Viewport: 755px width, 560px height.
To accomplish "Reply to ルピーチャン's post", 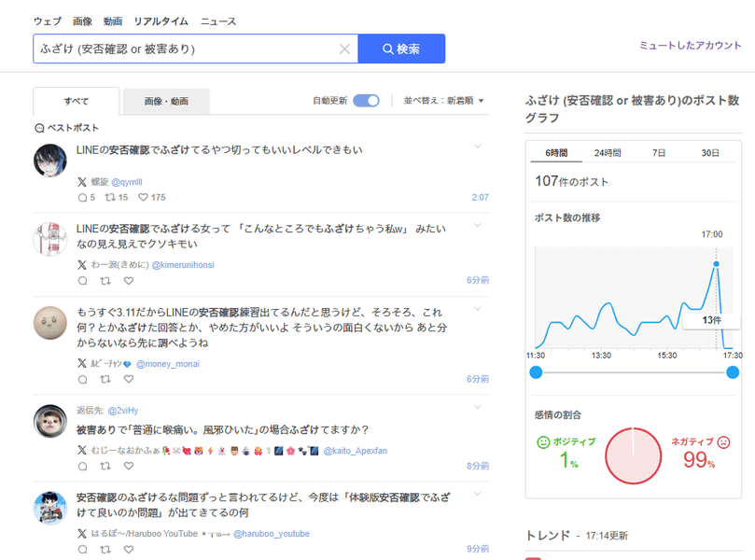I will pos(82,379).
